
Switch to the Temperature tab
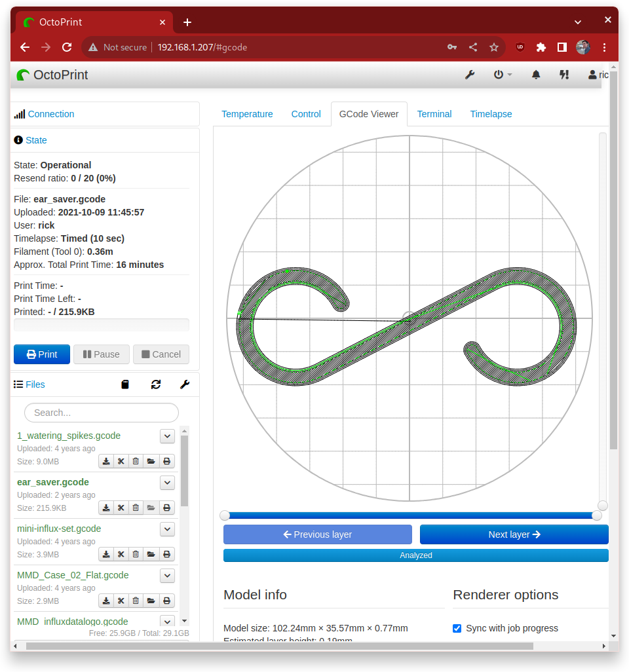click(x=247, y=114)
